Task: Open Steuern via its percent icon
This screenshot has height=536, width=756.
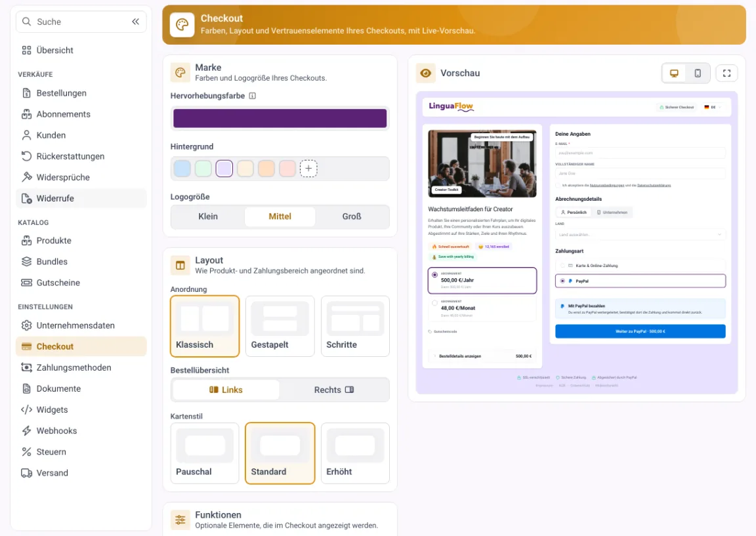Action: pos(26,452)
